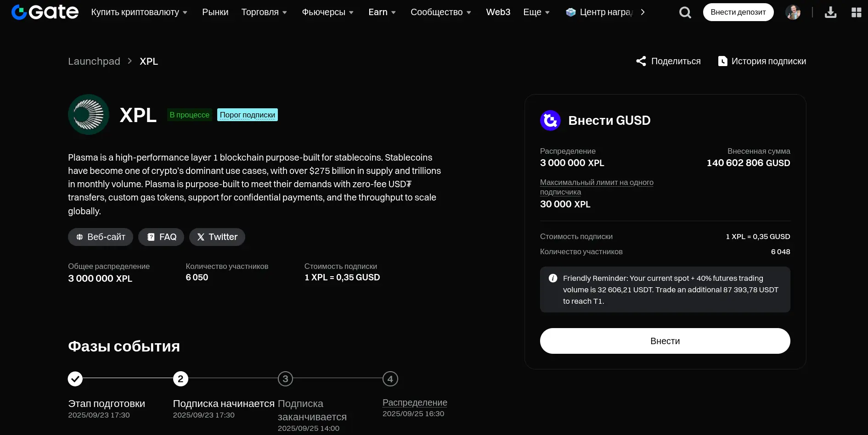Screen dimensions: 868x435
Task: Open the user profile avatar
Action: pos(793,12)
